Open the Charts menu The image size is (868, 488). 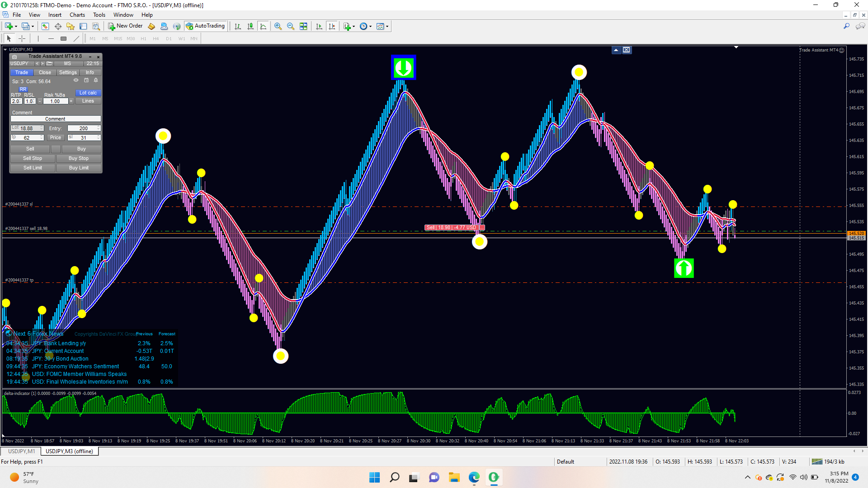77,15
